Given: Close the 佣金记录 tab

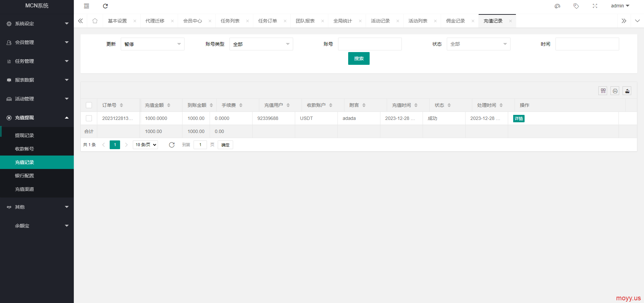Looking at the screenshot, I should (x=473, y=21).
